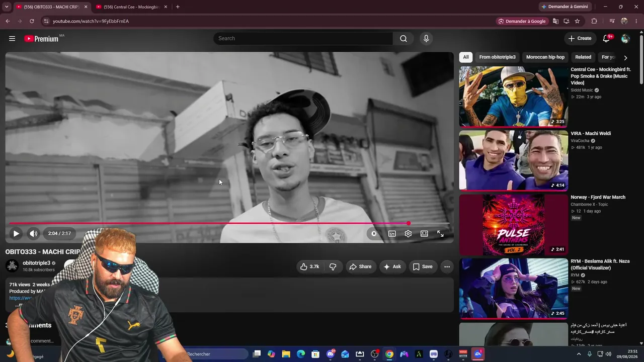Open VIRA Machi Weldi thumbnail
The width and height of the screenshot is (644, 362).
click(x=513, y=160)
